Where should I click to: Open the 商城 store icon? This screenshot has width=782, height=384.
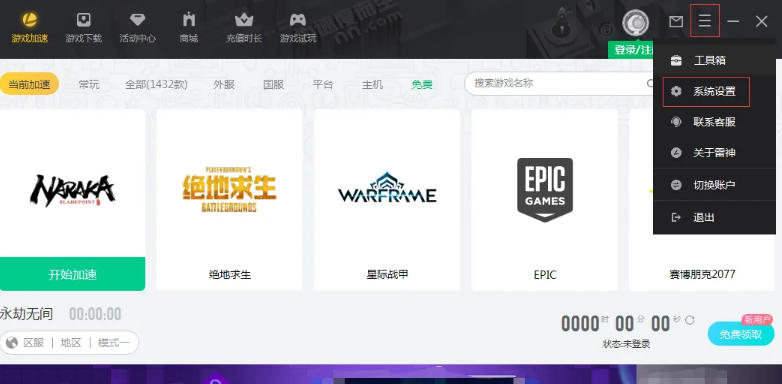tap(189, 20)
